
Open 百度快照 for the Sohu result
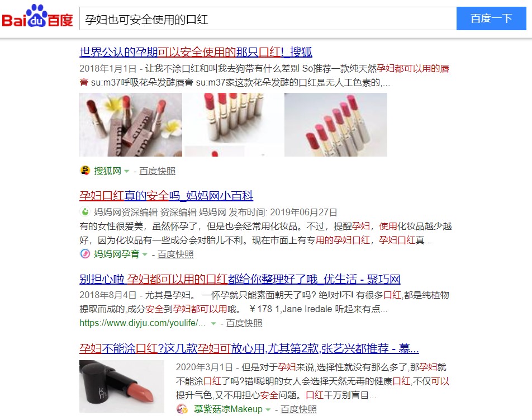pos(158,171)
